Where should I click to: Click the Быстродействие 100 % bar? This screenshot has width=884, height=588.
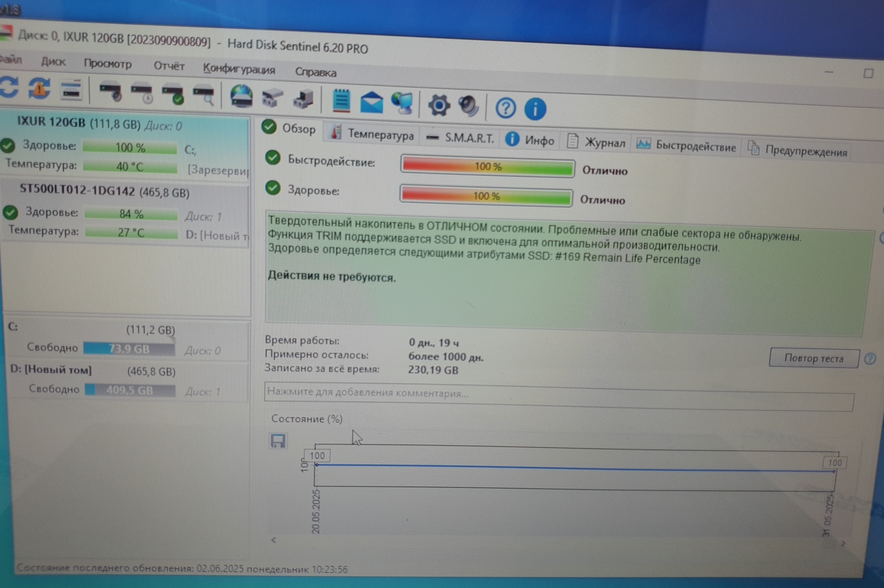pos(487,166)
